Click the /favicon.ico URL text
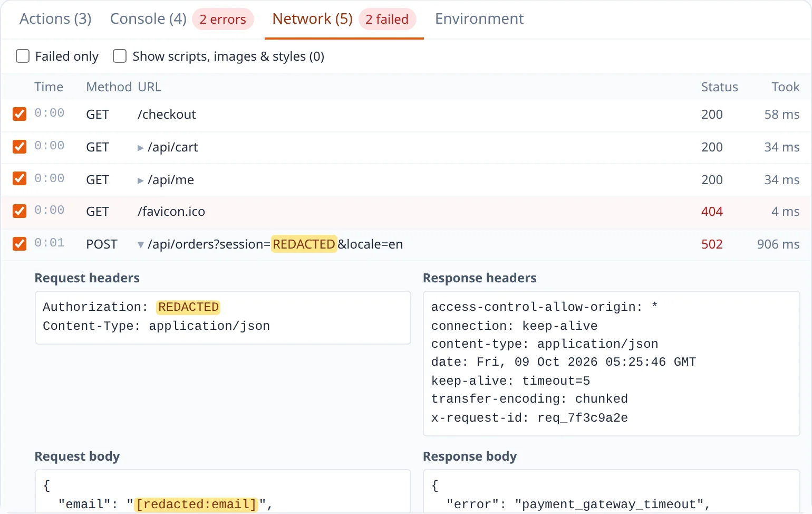Image resolution: width=812 pixels, height=514 pixels. [171, 212]
